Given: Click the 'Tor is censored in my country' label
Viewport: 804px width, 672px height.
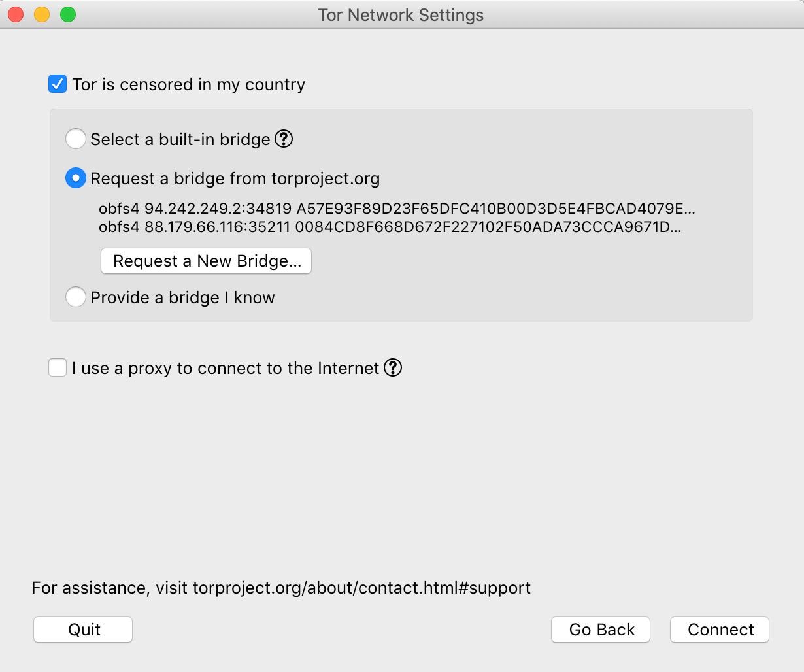Looking at the screenshot, I should (189, 85).
